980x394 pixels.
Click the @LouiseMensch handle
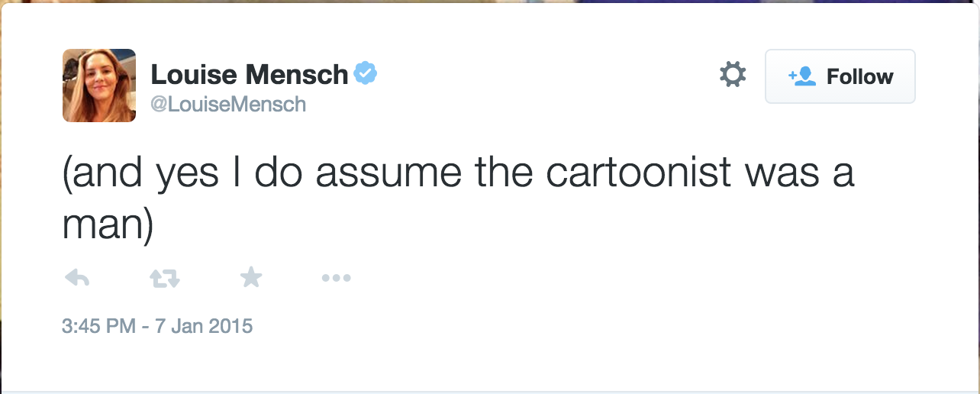[228, 104]
